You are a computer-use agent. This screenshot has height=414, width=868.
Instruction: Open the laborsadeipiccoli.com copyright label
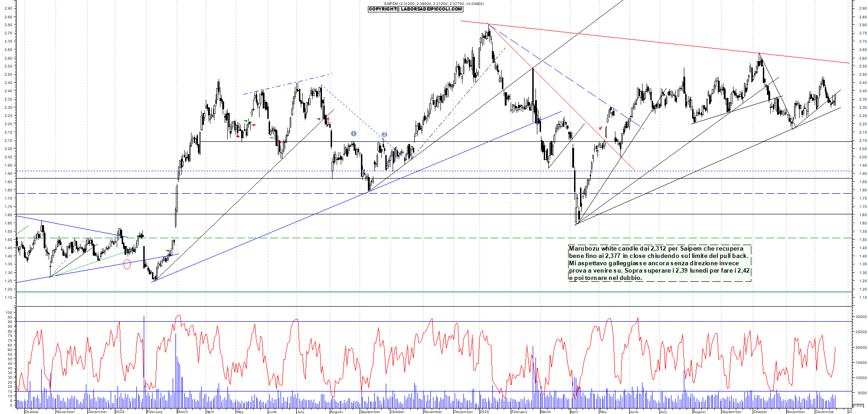click(x=415, y=9)
